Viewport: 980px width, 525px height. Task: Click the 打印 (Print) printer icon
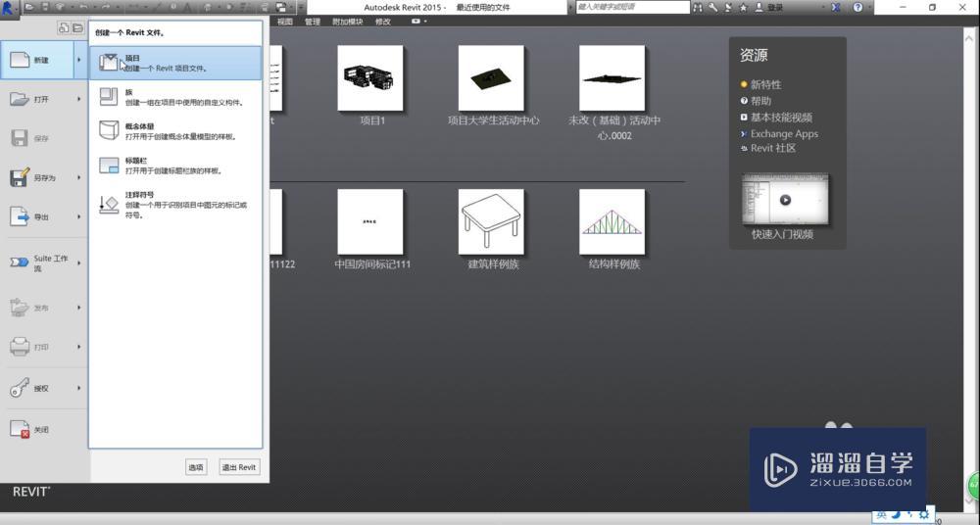pos(20,347)
